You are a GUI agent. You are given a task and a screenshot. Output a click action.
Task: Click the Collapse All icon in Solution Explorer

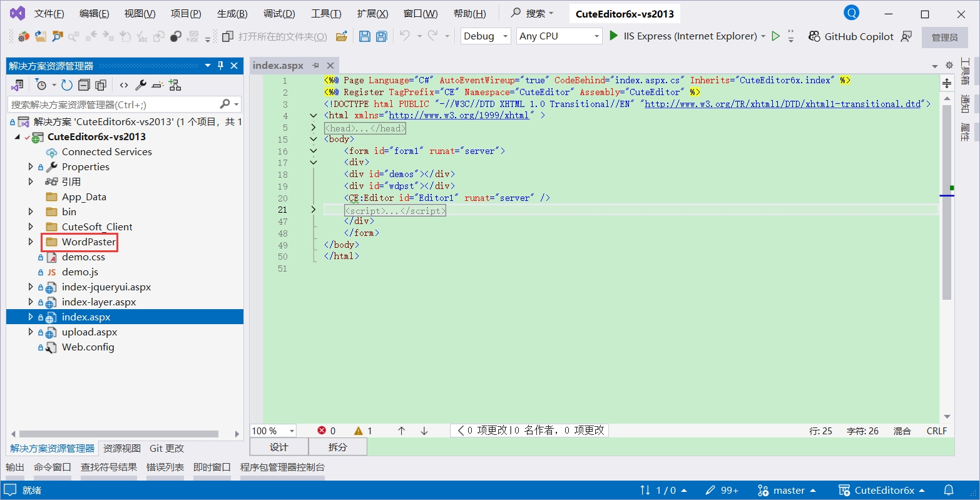[x=84, y=85]
